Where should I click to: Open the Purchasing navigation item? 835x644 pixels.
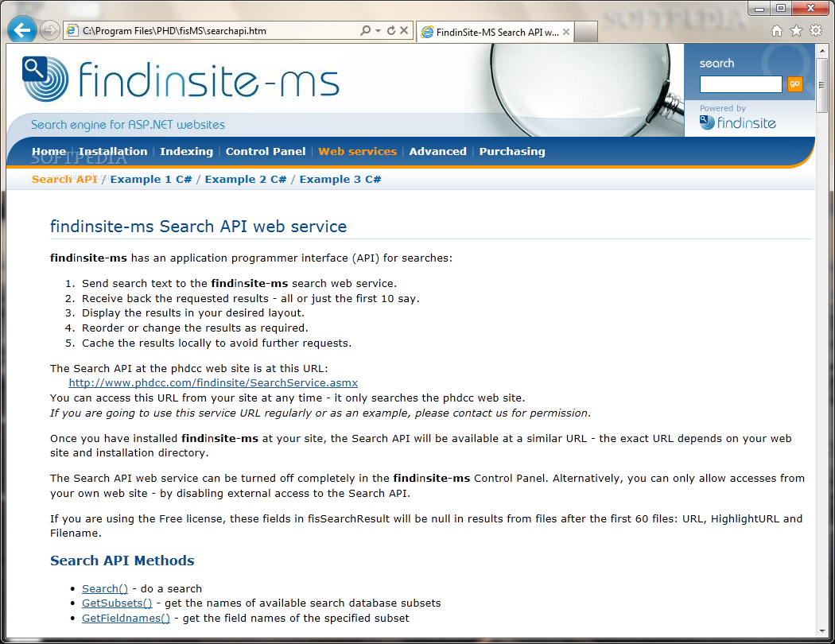click(x=512, y=151)
